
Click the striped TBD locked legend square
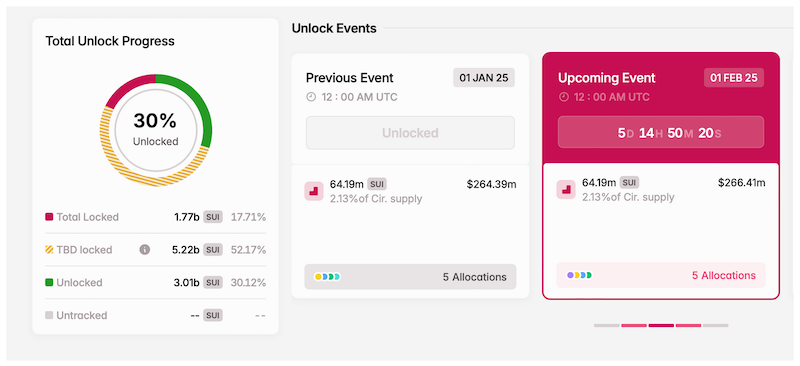tap(49, 250)
